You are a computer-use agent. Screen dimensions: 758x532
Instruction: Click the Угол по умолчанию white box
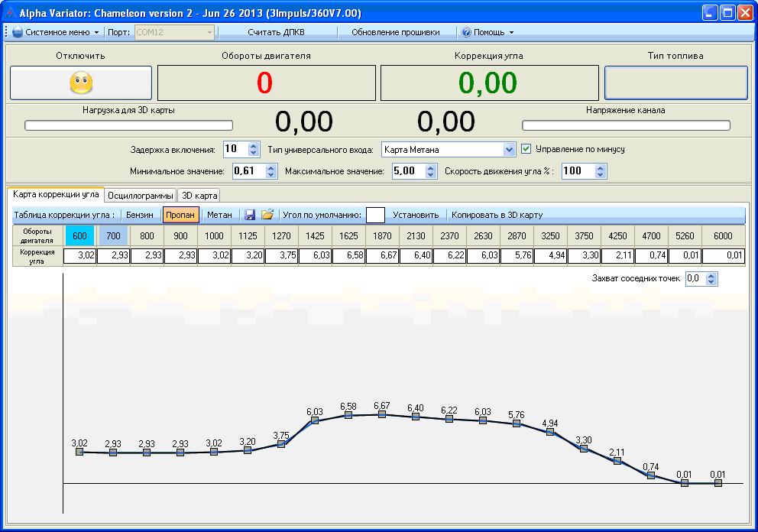375,216
